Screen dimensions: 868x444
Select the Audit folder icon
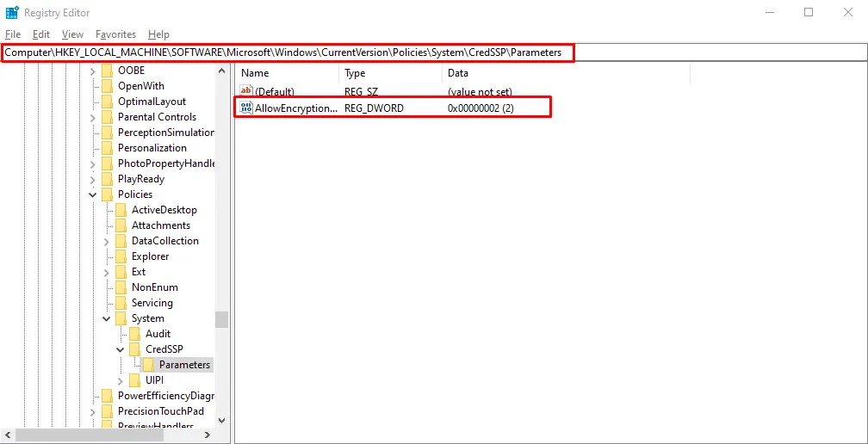pos(135,334)
